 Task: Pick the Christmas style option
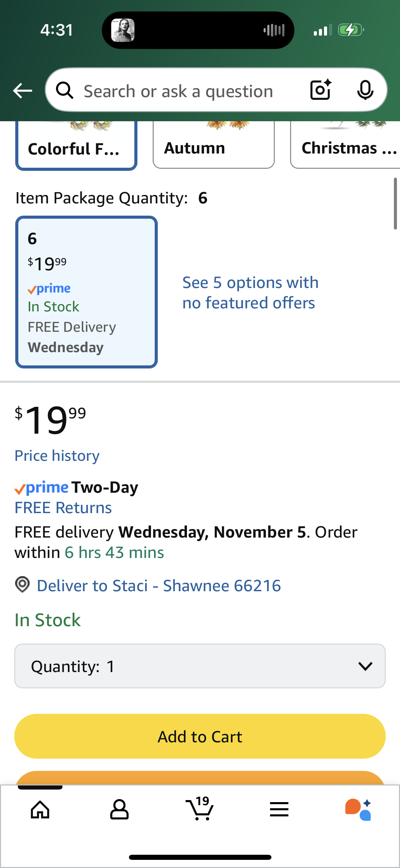346,146
